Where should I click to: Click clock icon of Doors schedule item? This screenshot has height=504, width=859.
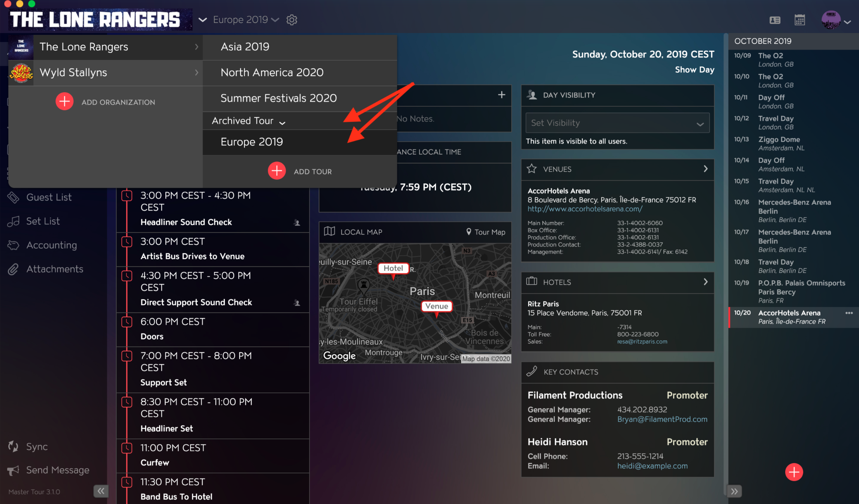click(x=127, y=322)
